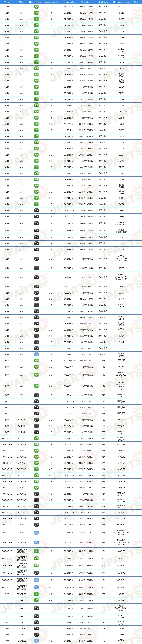
Task: Select power cell '283kW / 385KM'
Action: (86, 525)
